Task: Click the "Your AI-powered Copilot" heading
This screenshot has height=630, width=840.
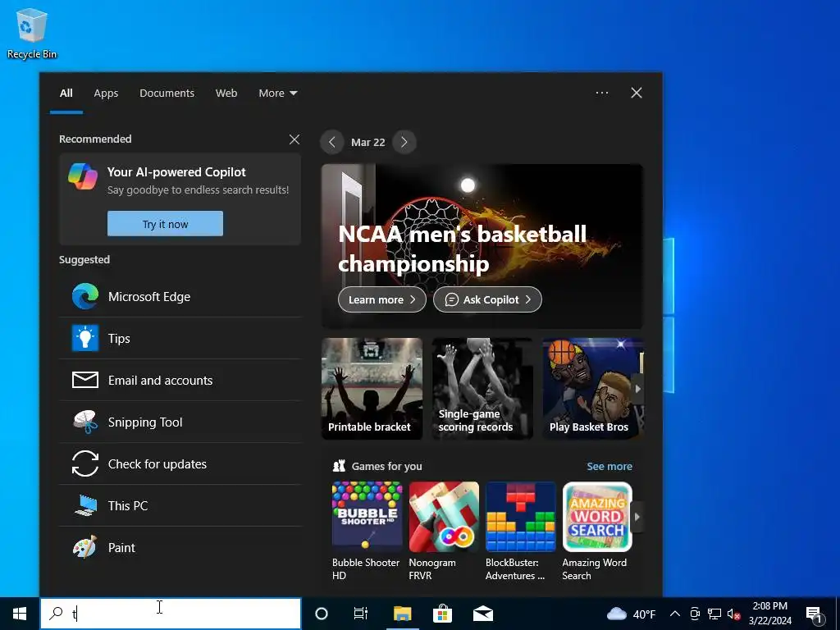Action: point(176,172)
